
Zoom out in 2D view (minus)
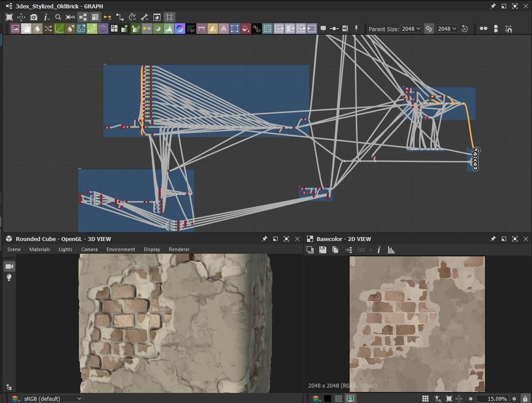click(471, 399)
